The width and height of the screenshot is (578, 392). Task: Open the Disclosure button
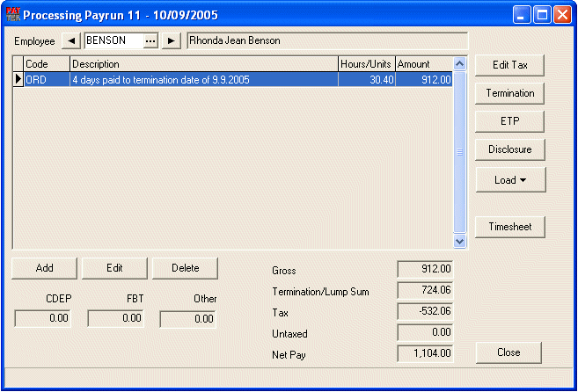[x=509, y=149]
